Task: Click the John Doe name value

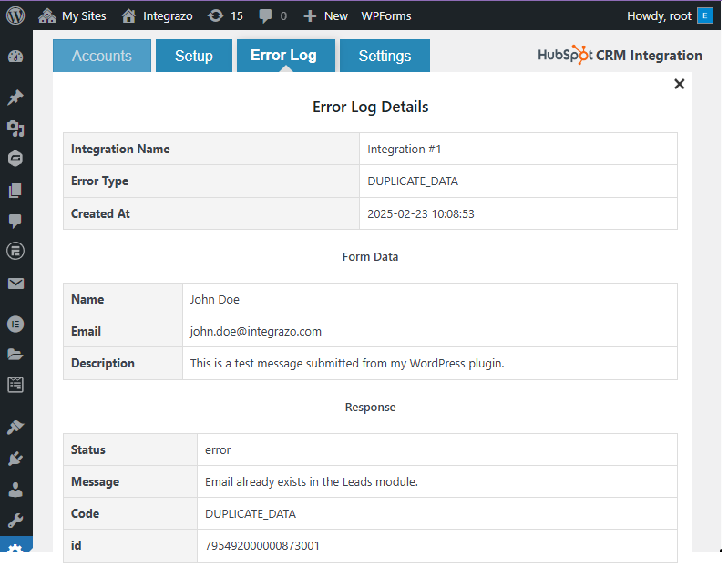Action: 214,300
